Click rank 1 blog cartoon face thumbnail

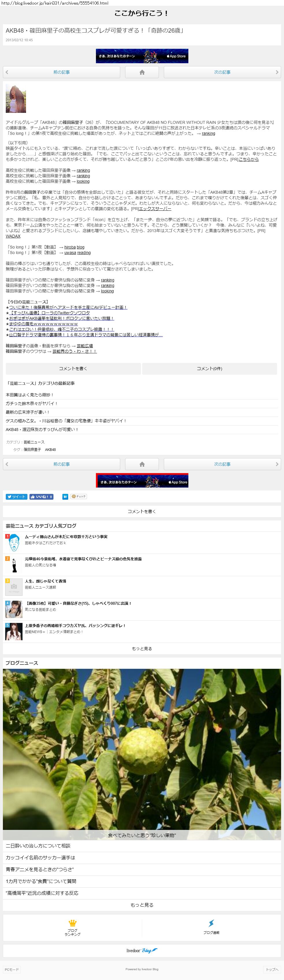click(x=14, y=543)
